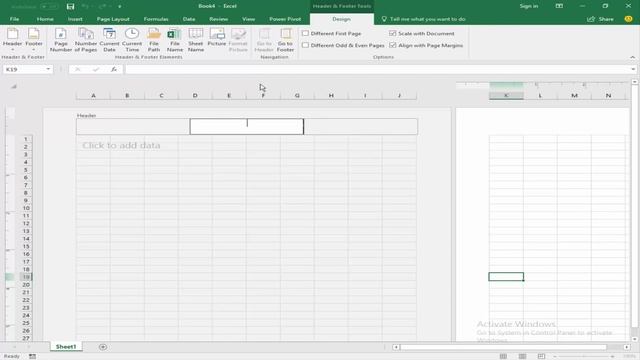Open the Review tab

[219, 19]
